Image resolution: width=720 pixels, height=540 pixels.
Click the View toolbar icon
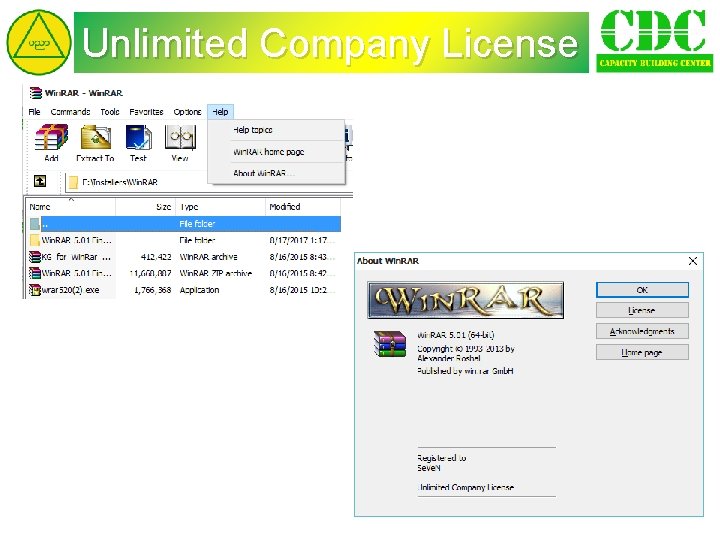tap(180, 138)
